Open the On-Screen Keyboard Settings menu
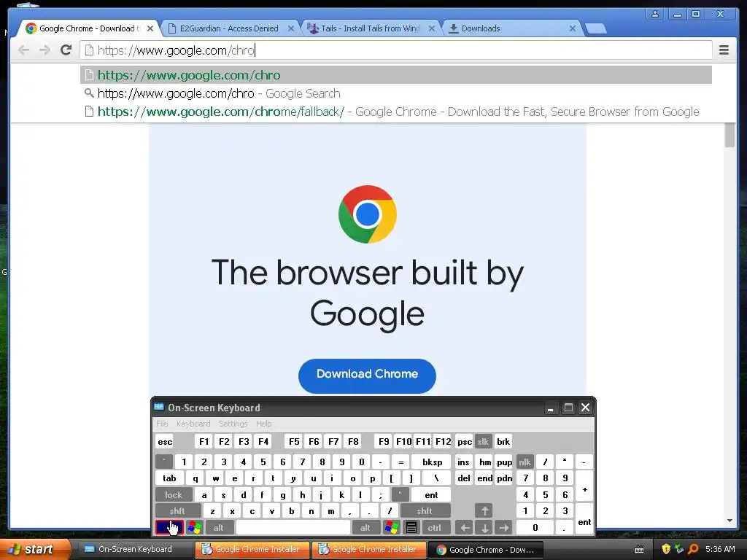Image resolution: width=747 pixels, height=560 pixels. point(233,424)
